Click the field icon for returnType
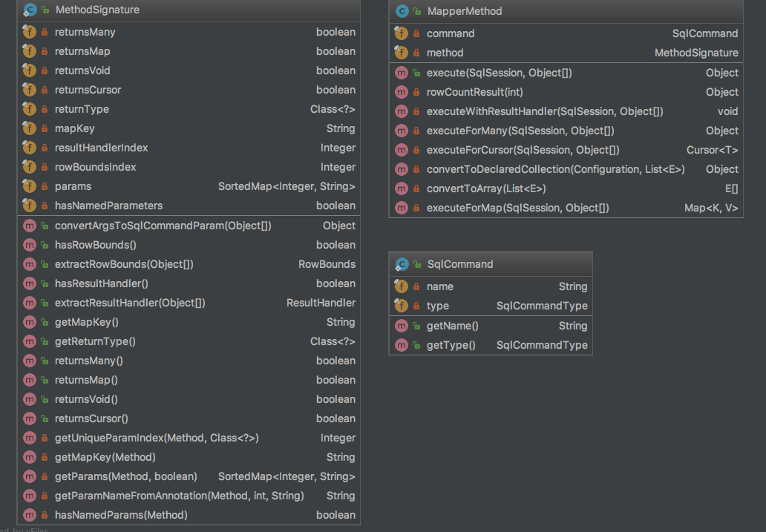Image resolution: width=766 pixels, height=532 pixels. [29, 109]
